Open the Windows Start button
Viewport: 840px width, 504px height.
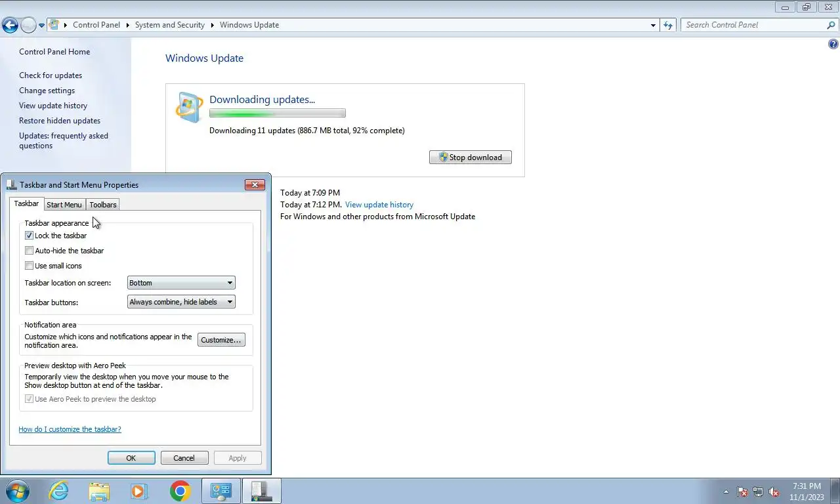tap(18, 491)
